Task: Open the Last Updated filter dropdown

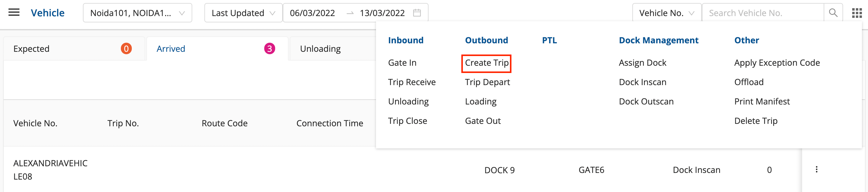Action: tap(243, 13)
